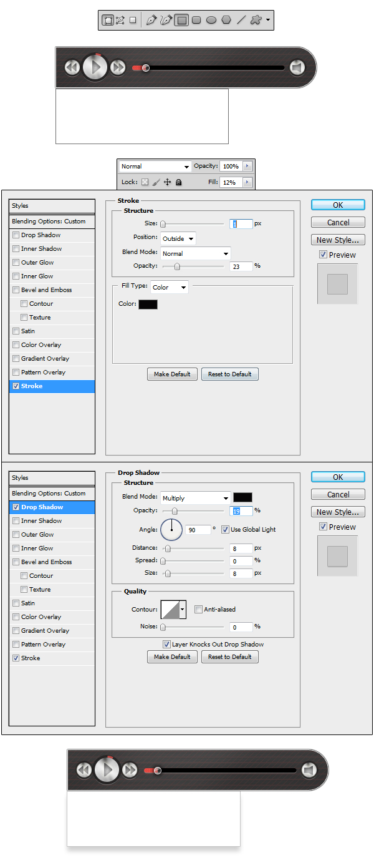Click the Lock transparent pixels icon

[145, 182]
